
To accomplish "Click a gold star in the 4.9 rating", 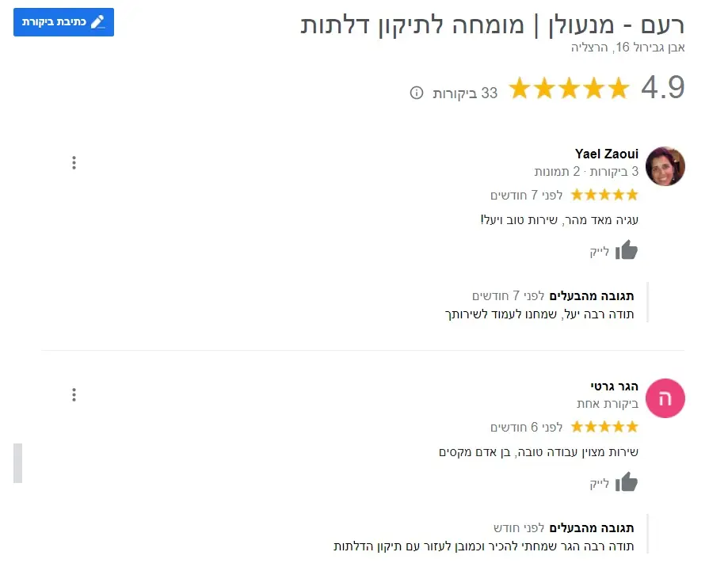I will coord(569,88).
